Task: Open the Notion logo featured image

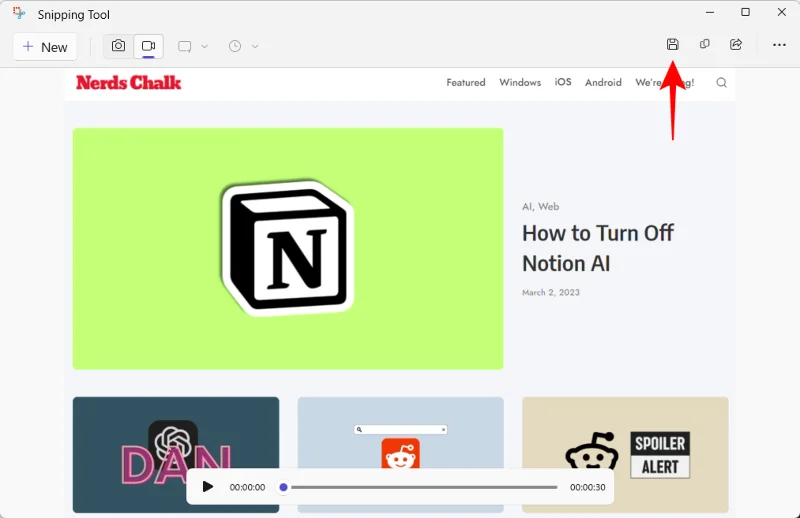Action: 288,249
